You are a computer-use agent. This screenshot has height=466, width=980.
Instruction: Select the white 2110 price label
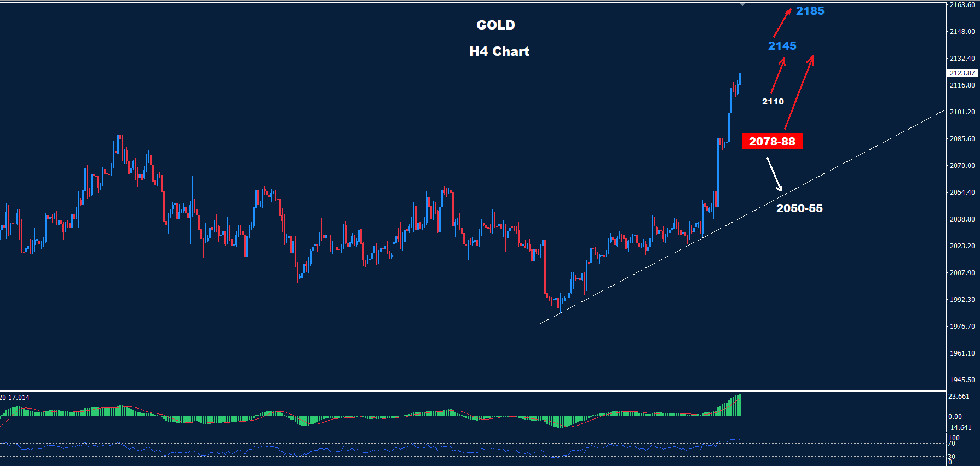[773, 102]
